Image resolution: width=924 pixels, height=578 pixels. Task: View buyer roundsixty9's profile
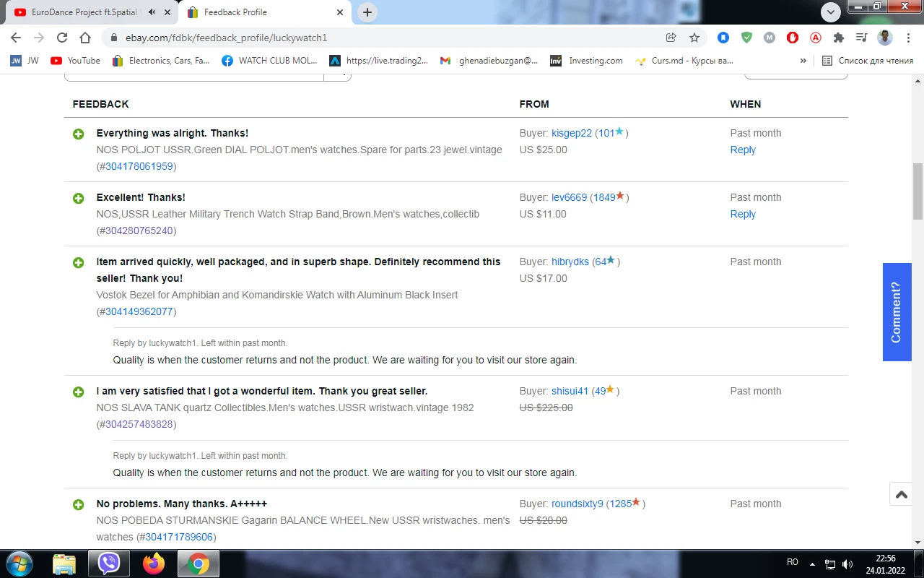[x=577, y=504]
